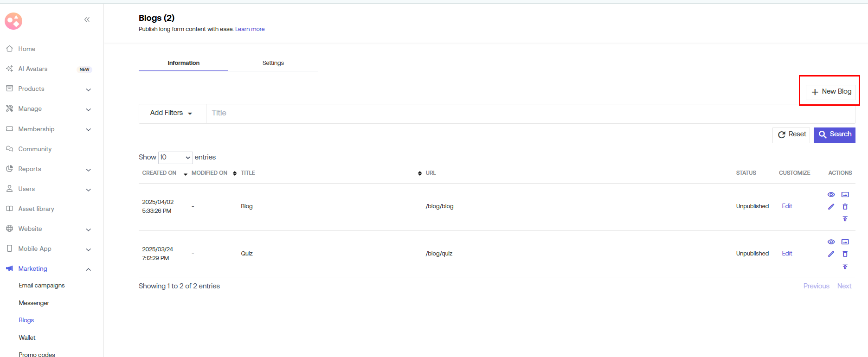Click the pencil edit icon for Blog row
Image resolution: width=868 pixels, height=357 pixels.
tap(831, 207)
